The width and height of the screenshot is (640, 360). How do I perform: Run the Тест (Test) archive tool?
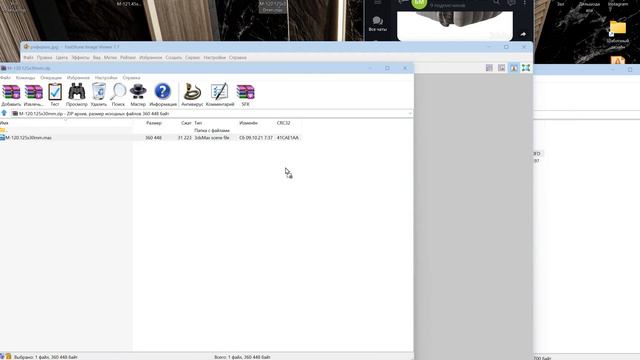coord(55,95)
